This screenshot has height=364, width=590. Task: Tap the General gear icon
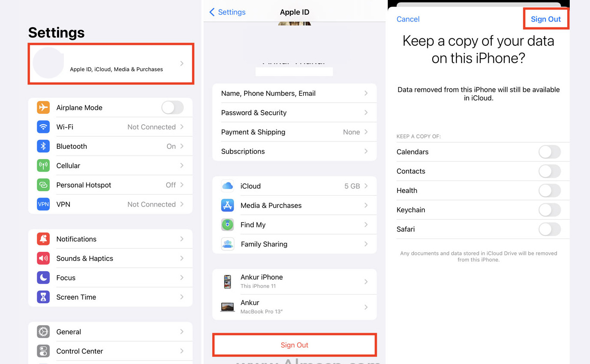(43, 332)
